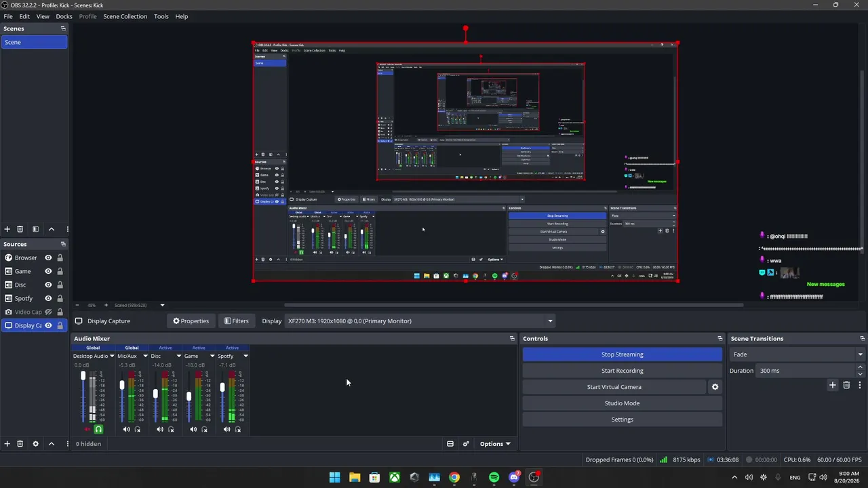This screenshot has height=488, width=868.
Task: Mute the Game audio channel
Action: 193,429
